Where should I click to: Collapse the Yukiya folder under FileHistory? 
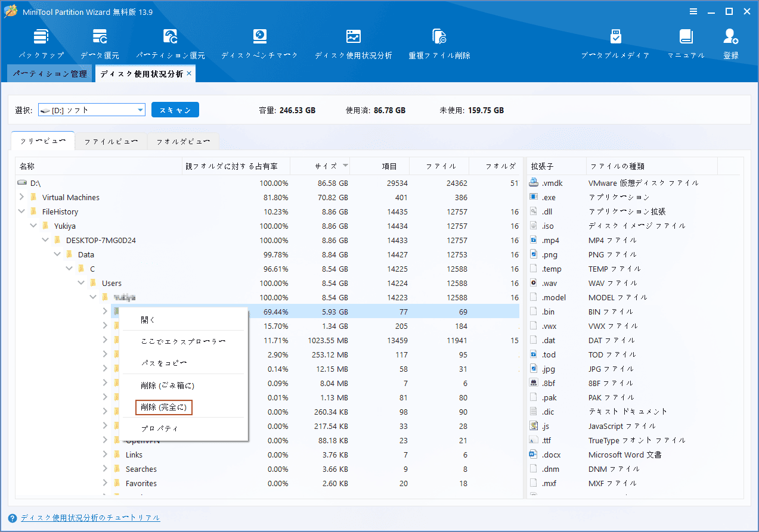pos(34,225)
